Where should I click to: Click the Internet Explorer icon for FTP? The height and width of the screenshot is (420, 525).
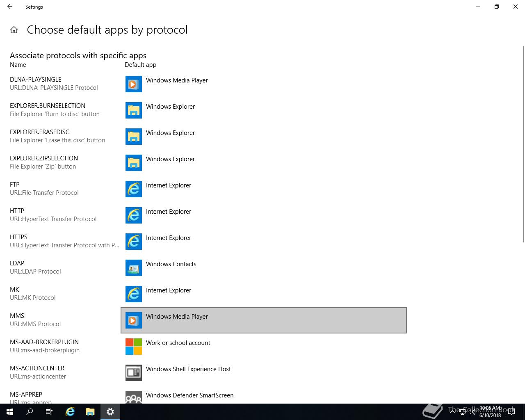[134, 189]
